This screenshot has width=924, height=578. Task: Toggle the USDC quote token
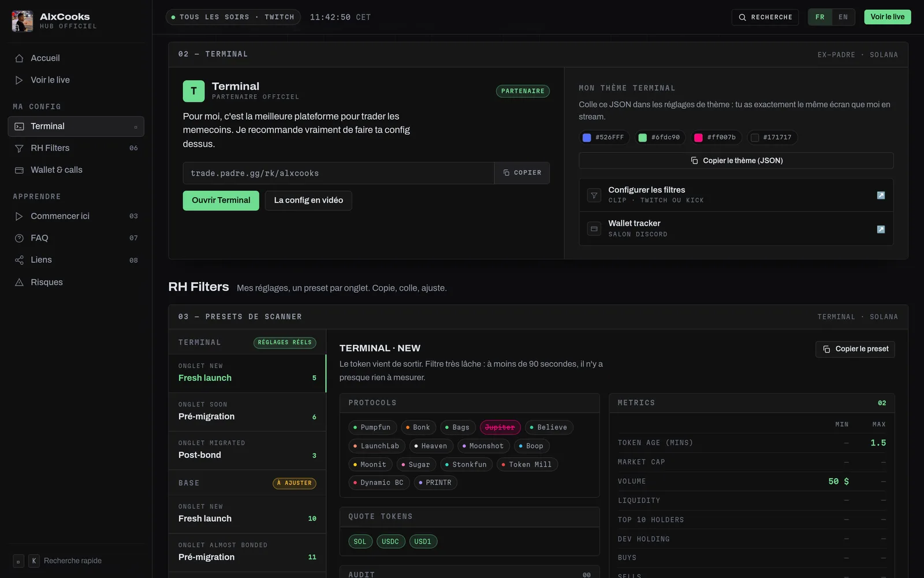point(390,542)
